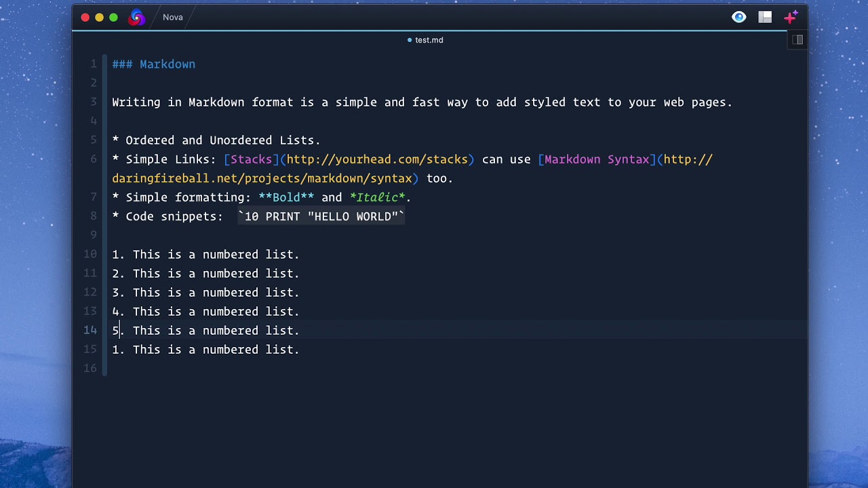Click line number 10 in gutter
The height and width of the screenshot is (488, 868).
pos(90,254)
